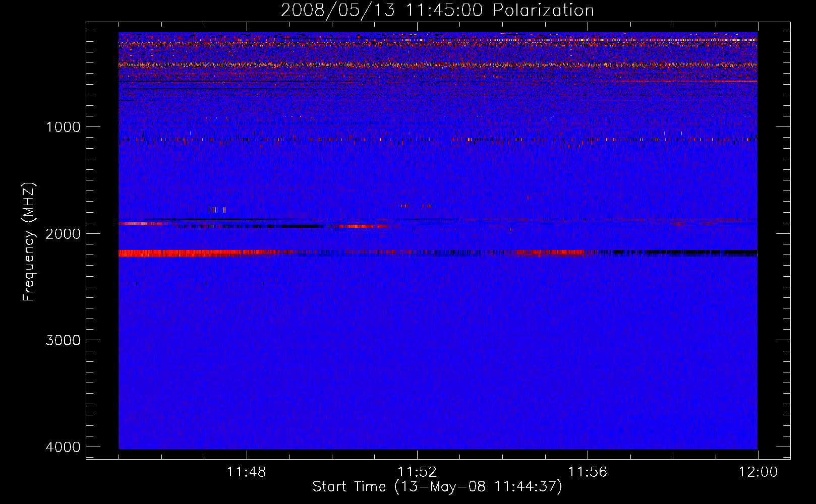Click the plot title '2008/05/13 11:45:00 Polarization'

coord(437,11)
